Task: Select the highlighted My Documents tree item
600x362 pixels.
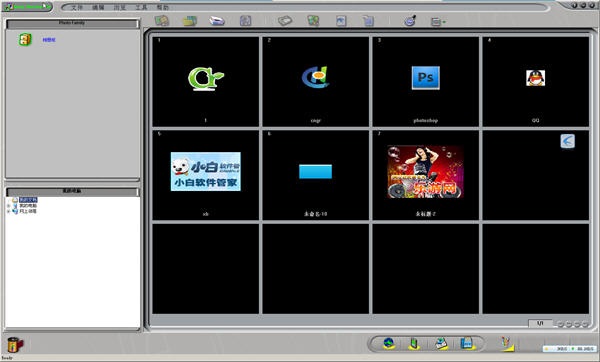Action: (x=28, y=200)
